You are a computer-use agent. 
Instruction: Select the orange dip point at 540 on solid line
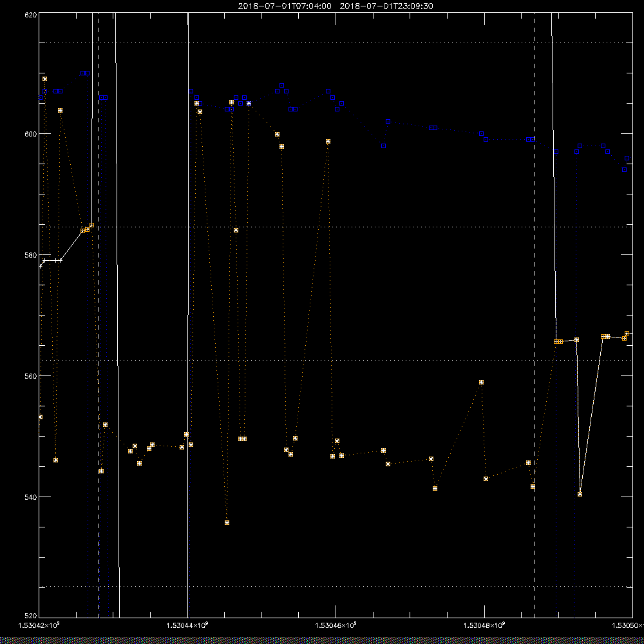pyautogui.click(x=580, y=494)
